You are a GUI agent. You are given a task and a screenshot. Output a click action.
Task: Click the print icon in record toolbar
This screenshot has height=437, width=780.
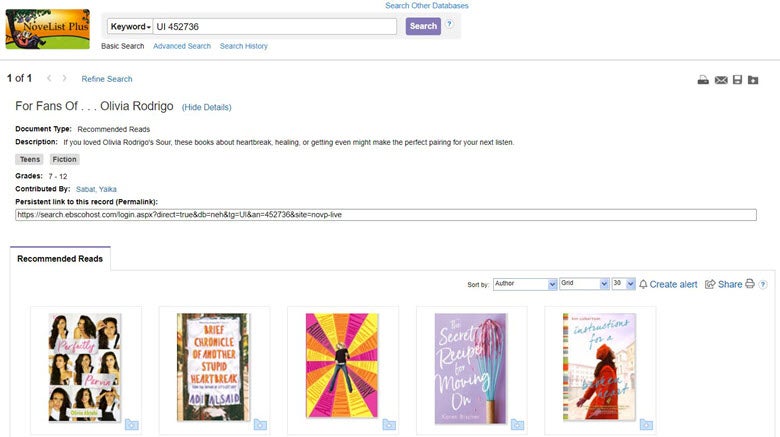(703, 80)
